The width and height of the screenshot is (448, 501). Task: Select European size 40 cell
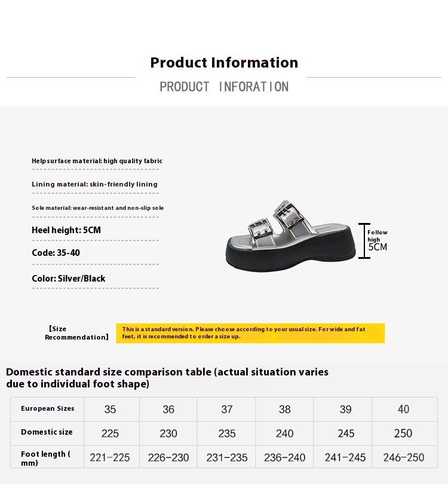click(404, 410)
